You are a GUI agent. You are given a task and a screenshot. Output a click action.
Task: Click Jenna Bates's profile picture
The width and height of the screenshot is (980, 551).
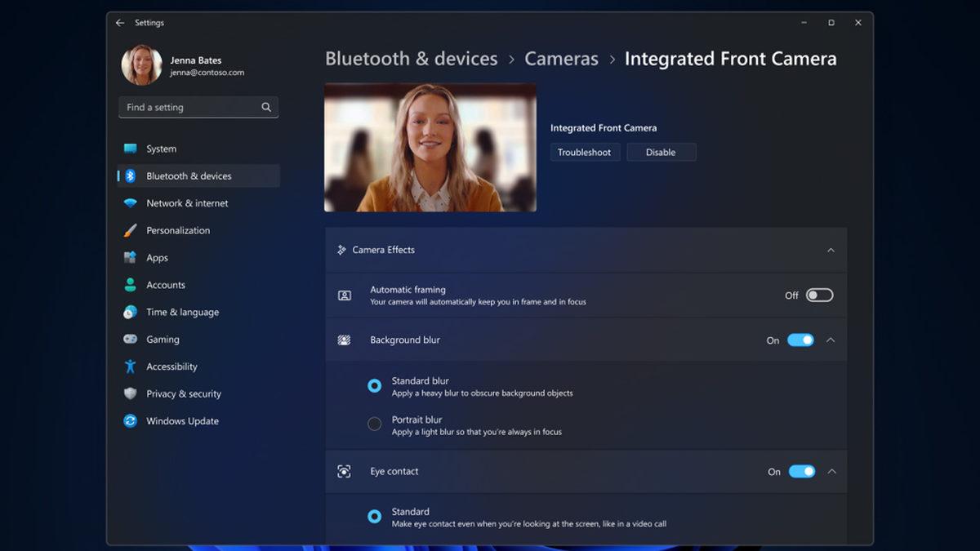coord(141,66)
